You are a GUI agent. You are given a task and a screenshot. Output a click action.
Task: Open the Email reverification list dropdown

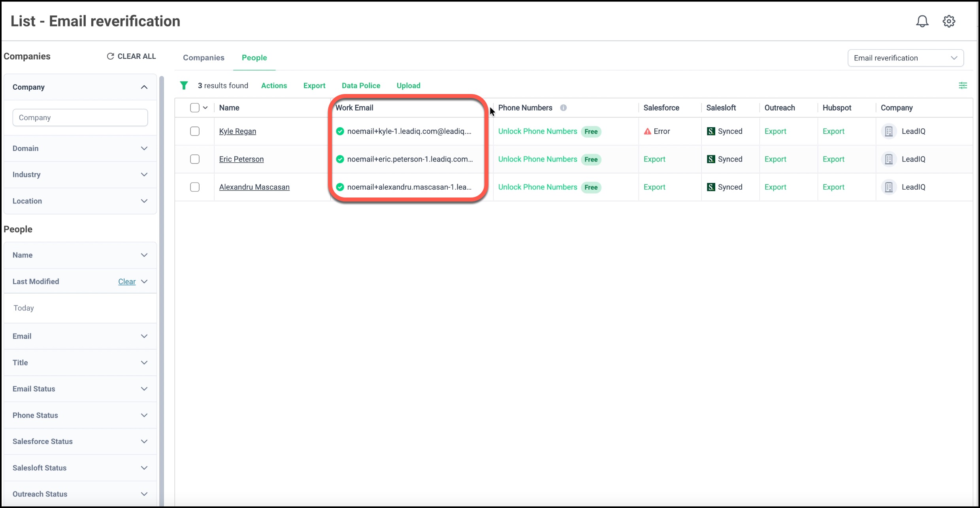(905, 58)
